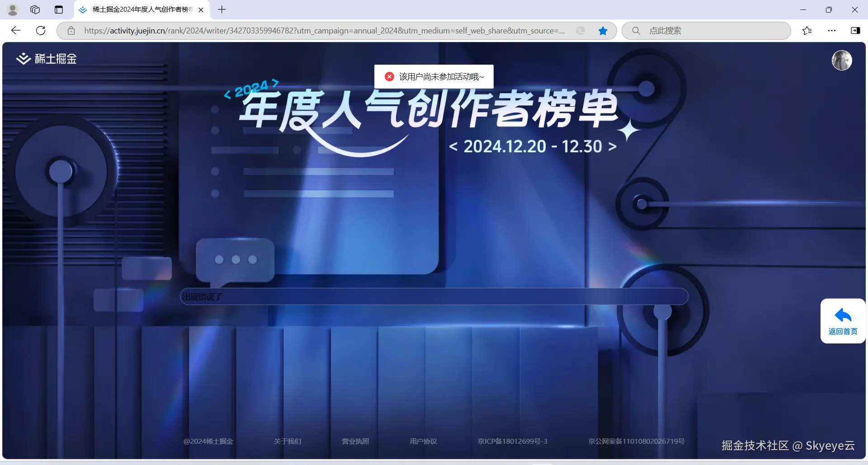Viewport: 868px width, 465px height.
Task: Open a new browser tab
Action: (222, 9)
